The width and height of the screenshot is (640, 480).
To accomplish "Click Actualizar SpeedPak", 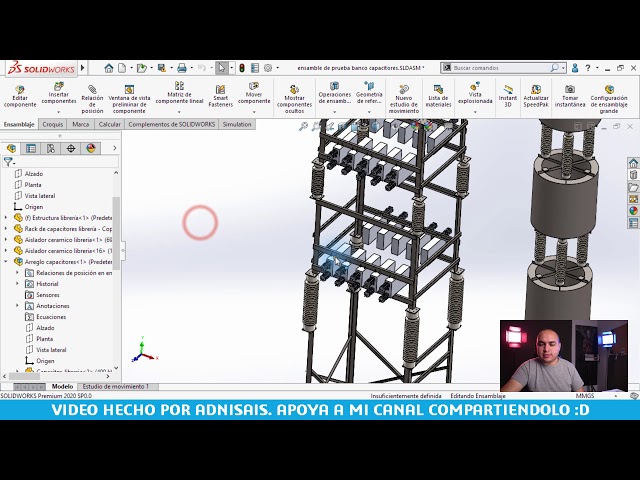I will point(536,96).
